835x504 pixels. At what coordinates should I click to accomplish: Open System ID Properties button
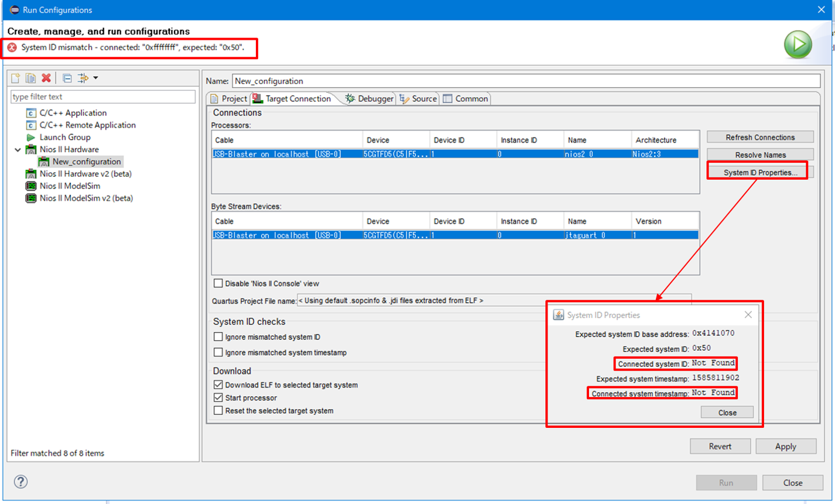(x=760, y=173)
